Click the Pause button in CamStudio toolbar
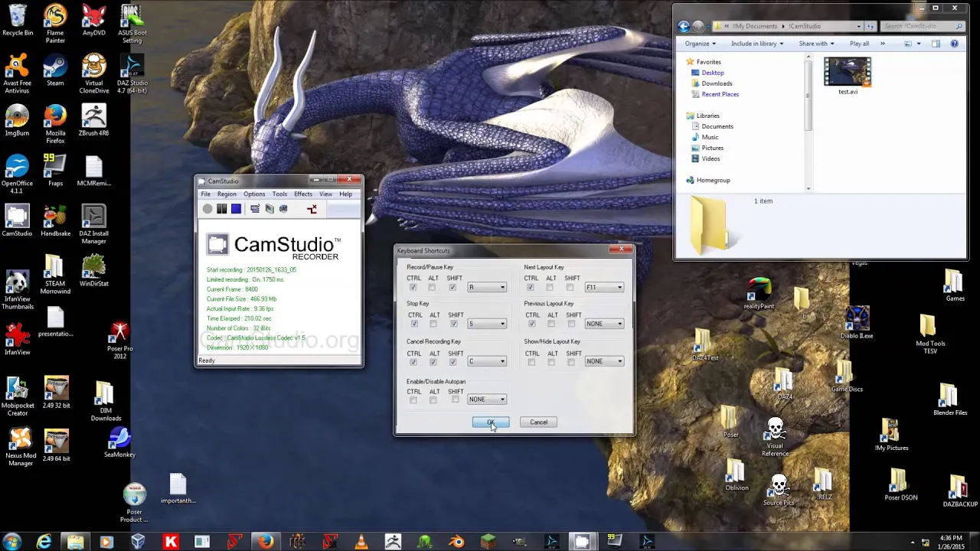This screenshot has width=980, height=551. [x=222, y=209]
